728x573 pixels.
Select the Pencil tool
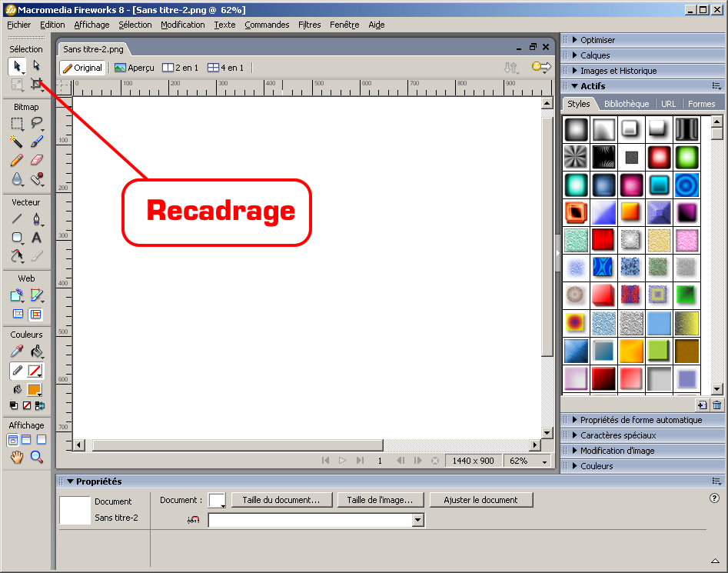(16, 160)
